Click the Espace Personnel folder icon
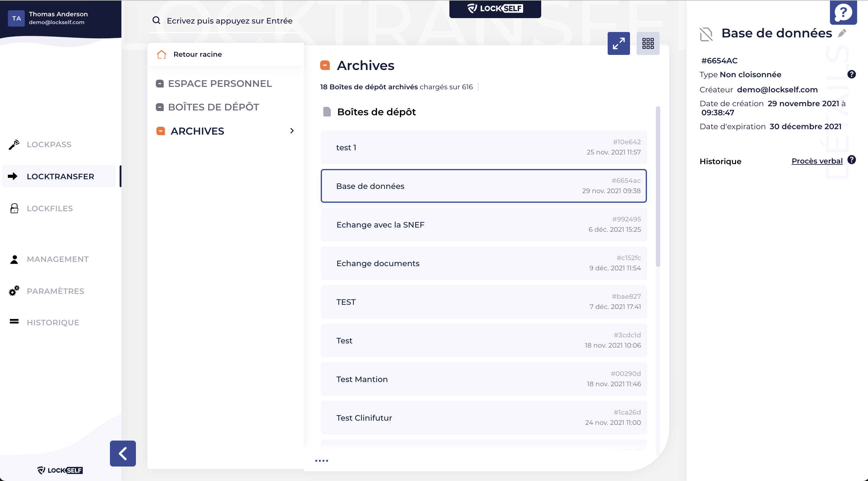Screen dimensions: 868x481 point(160,84)
